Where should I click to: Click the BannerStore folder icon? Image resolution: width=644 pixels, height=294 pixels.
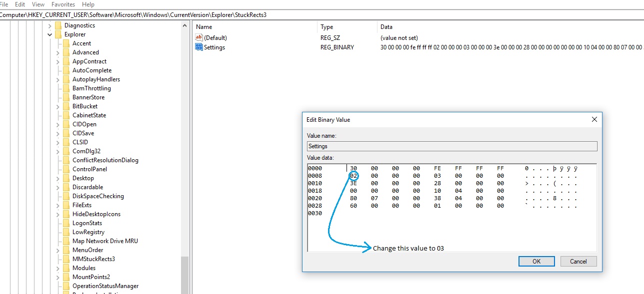click(x=66, y=97)
